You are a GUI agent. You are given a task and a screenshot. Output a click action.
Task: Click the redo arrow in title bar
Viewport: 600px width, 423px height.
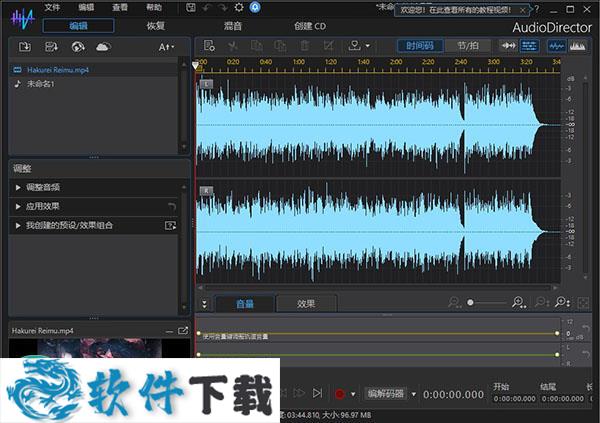click(223, 8)
